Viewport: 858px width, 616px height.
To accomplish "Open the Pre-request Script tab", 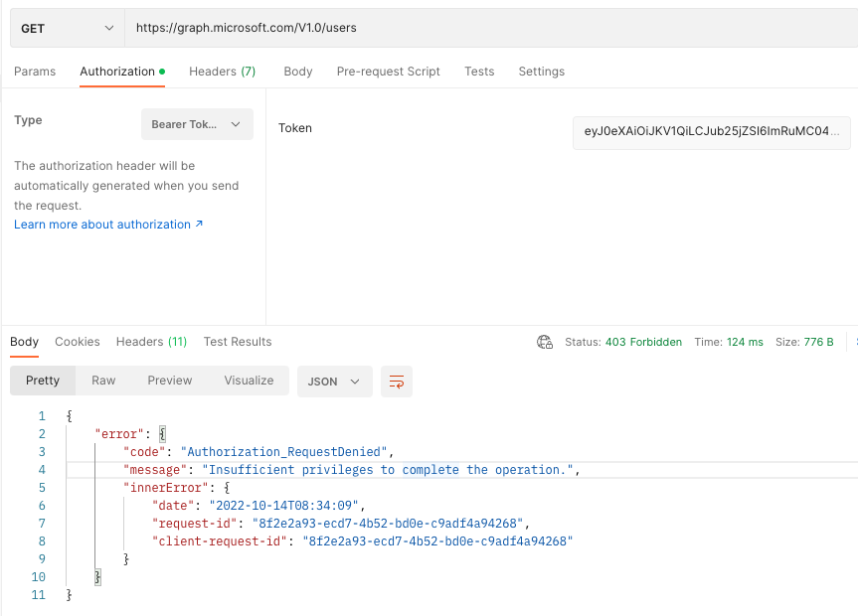I will click(389, 72).
